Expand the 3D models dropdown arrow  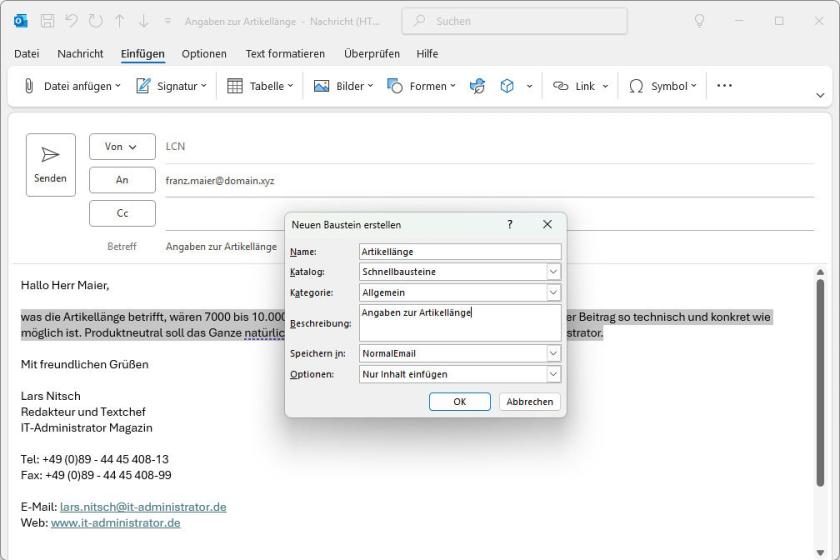[x=529, y=86]
